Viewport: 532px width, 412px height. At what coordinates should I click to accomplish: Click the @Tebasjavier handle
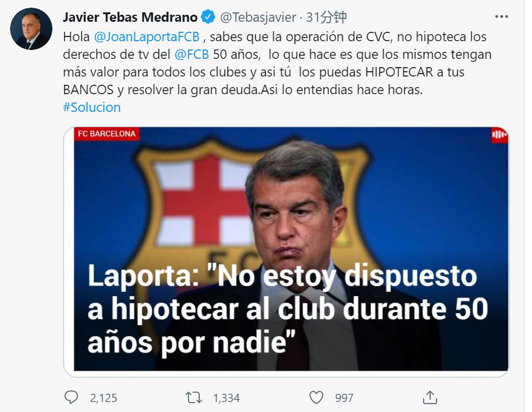coord(258,17)
